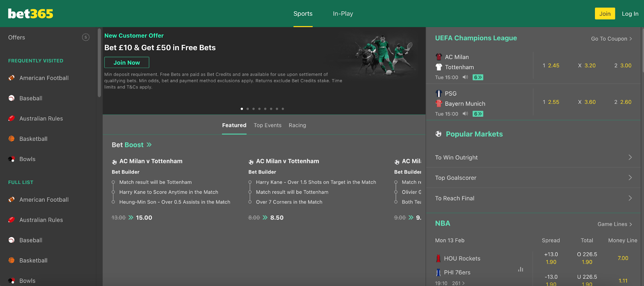Open the NBA section heading

pos(443,223)
